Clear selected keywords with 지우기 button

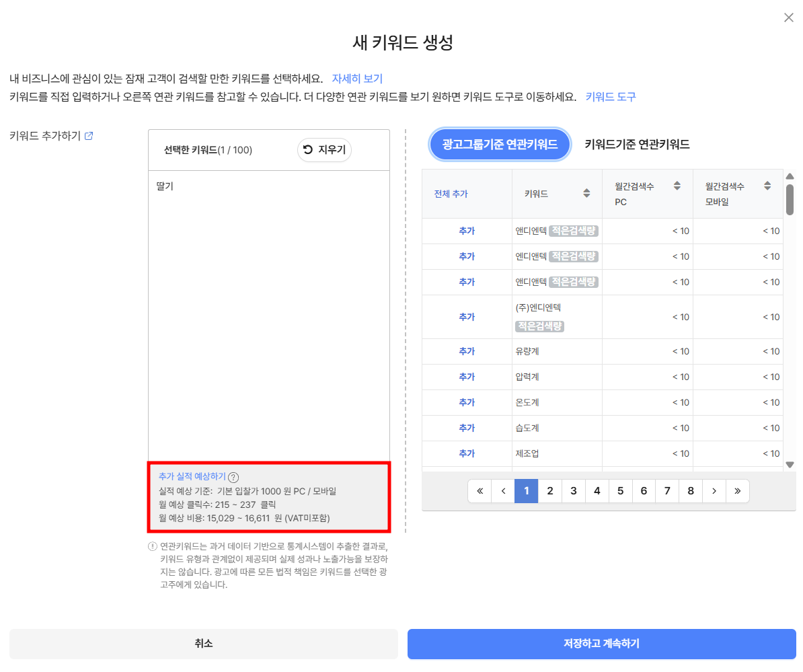pos(325,149)
